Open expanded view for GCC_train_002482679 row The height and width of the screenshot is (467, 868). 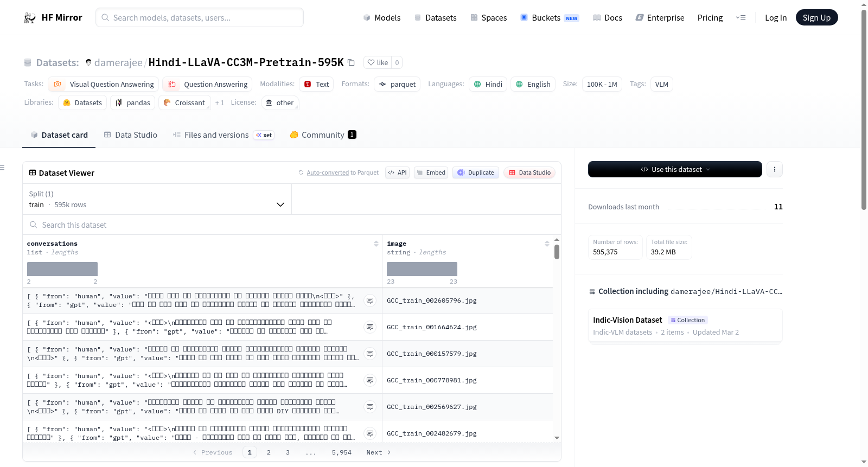point(370,433)
